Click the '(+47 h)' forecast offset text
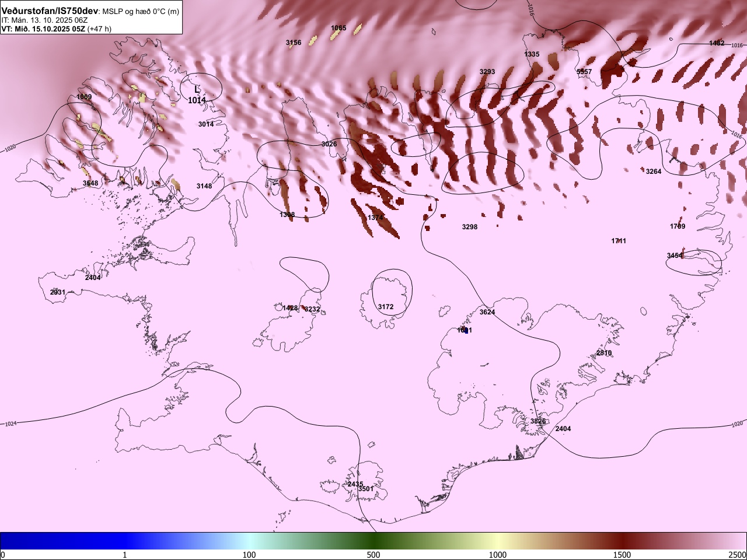 [99, 29]
